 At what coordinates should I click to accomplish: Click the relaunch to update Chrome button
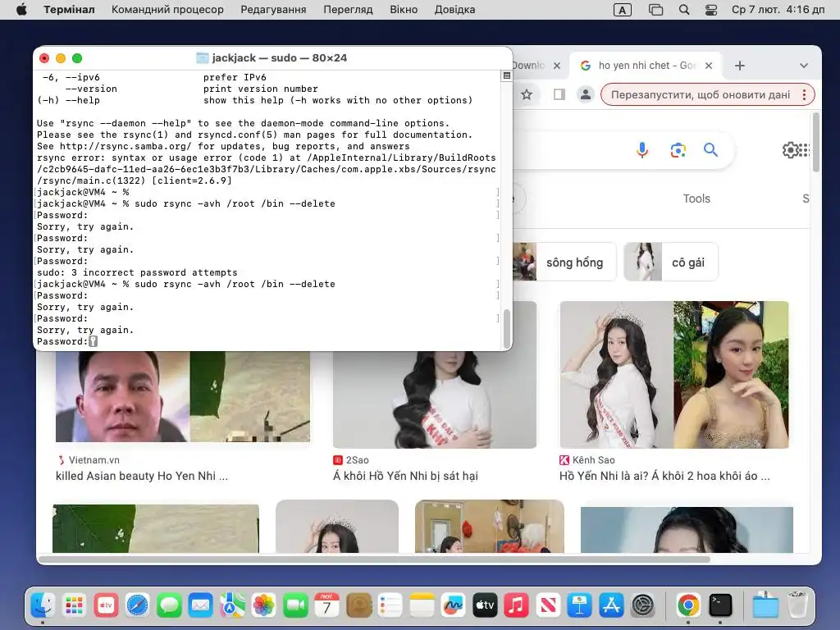(x=701, y=95)
